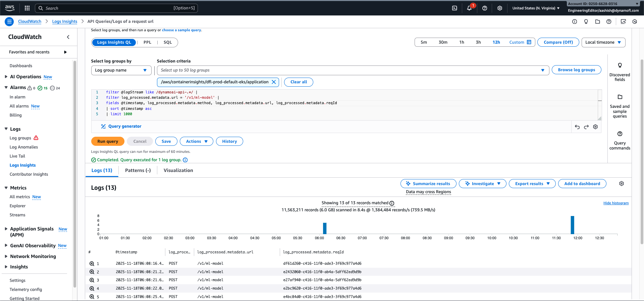Open the folder icon in breadcrumb bar
Viewport: 644px width, 301px height.
click(x=597, y=21)
